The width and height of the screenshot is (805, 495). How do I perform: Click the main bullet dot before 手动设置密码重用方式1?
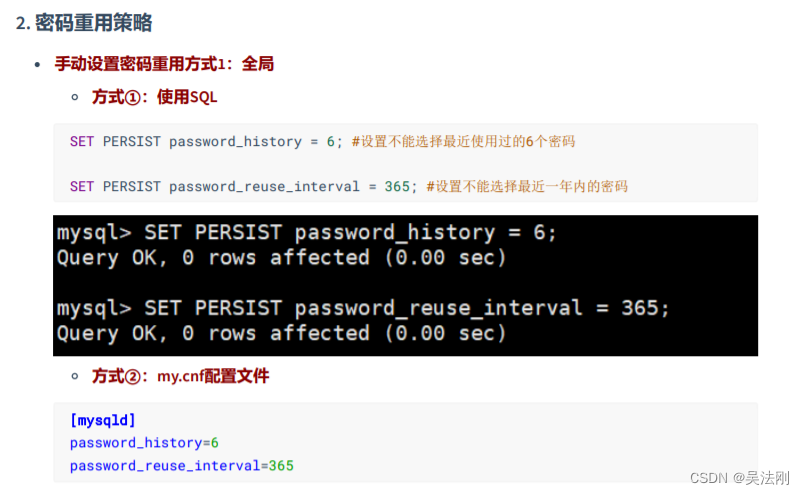click(x=37, y=65)
